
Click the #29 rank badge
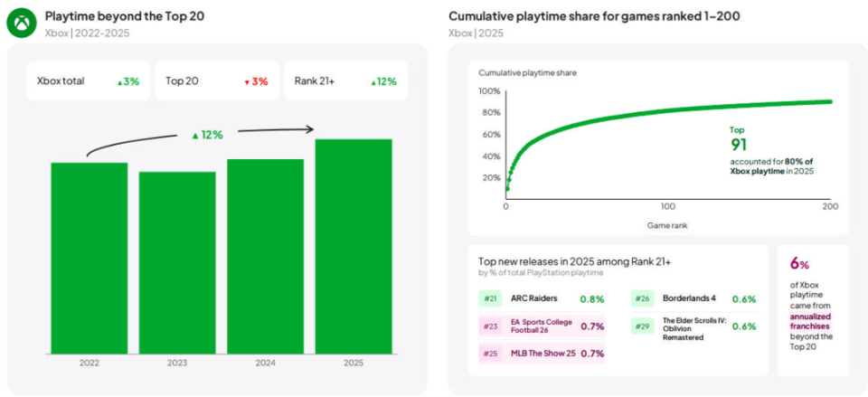643,326
